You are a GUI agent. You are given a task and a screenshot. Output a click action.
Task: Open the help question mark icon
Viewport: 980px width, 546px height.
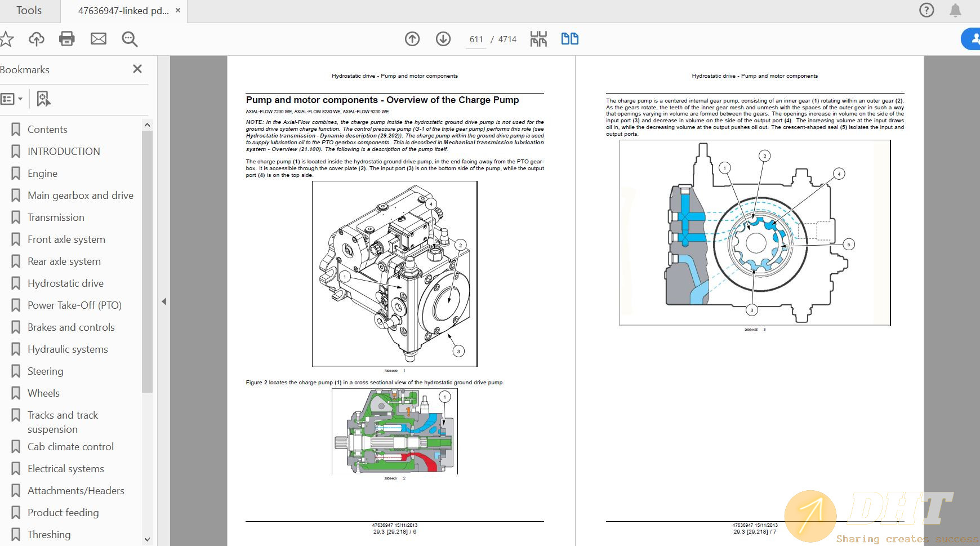click(x=926, y=10)
